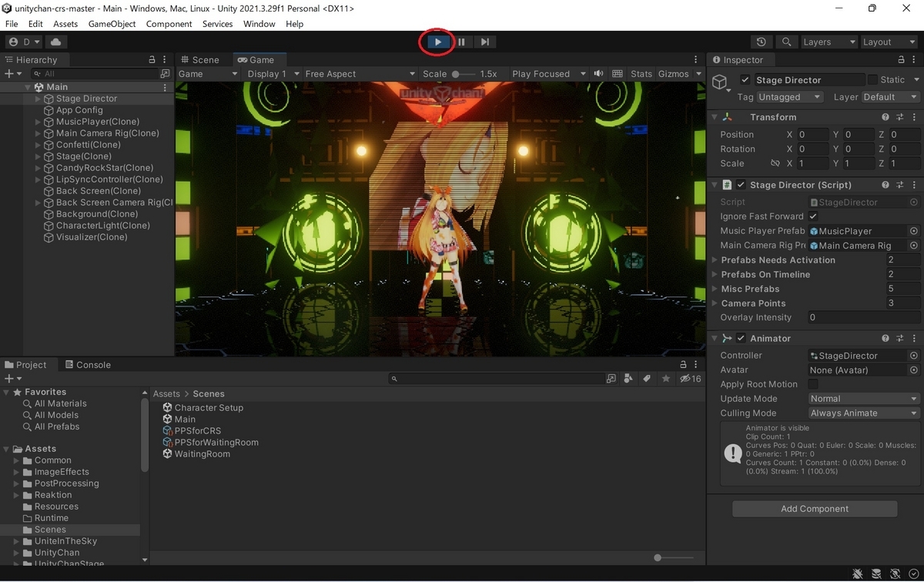Mute audio in the Game view

(x=598, y=74)
